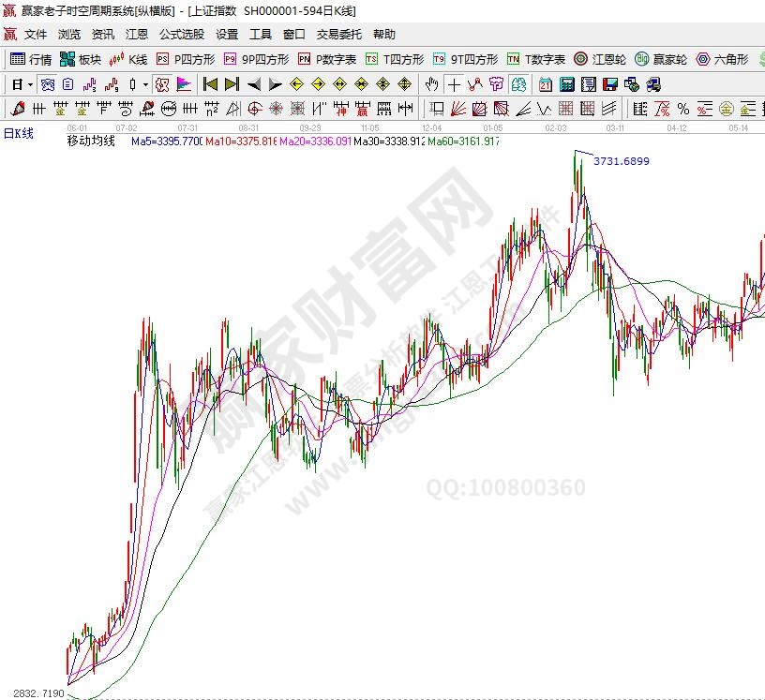Click the 行情 market quotes toolbar button
Viewport: 765px width, 700px height.
pyautogui.click(x=30, y=59)
